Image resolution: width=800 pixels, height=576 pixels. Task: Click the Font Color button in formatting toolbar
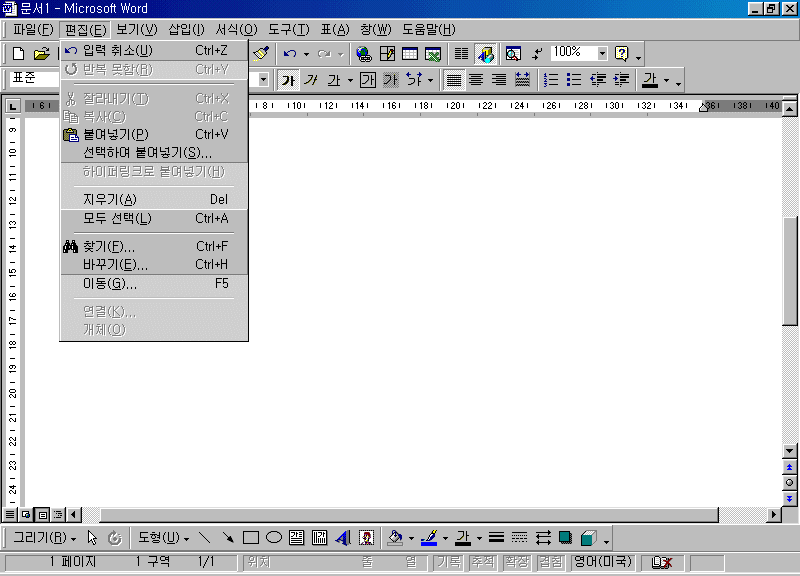[x=649, y=80]
